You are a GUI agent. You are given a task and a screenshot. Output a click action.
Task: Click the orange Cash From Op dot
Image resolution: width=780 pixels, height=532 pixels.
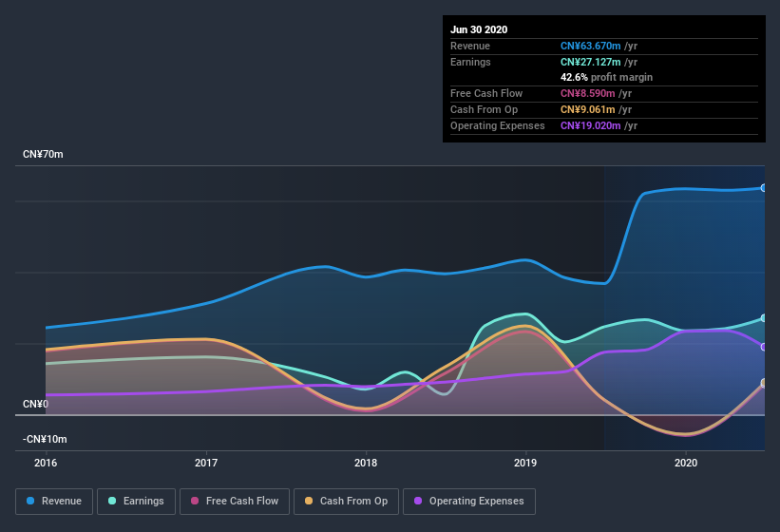coord(309,501)
